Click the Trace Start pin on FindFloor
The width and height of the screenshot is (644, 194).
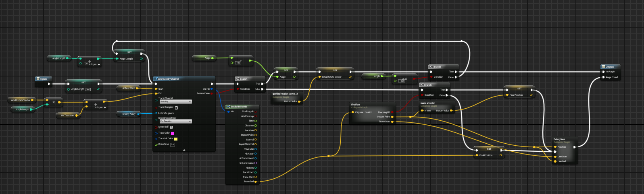tap(392, 122)
